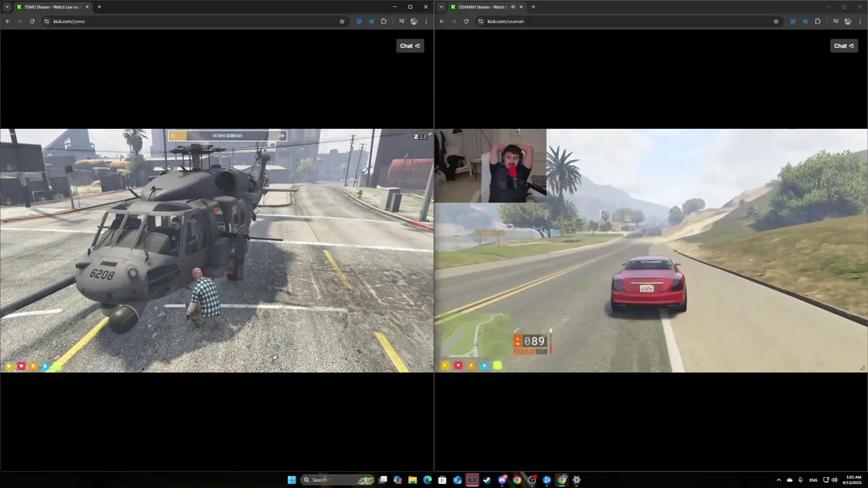This screenshot has width=868, height=488.
Task: Close the OSAMAH Stream tab
Action: pos(521,7)
